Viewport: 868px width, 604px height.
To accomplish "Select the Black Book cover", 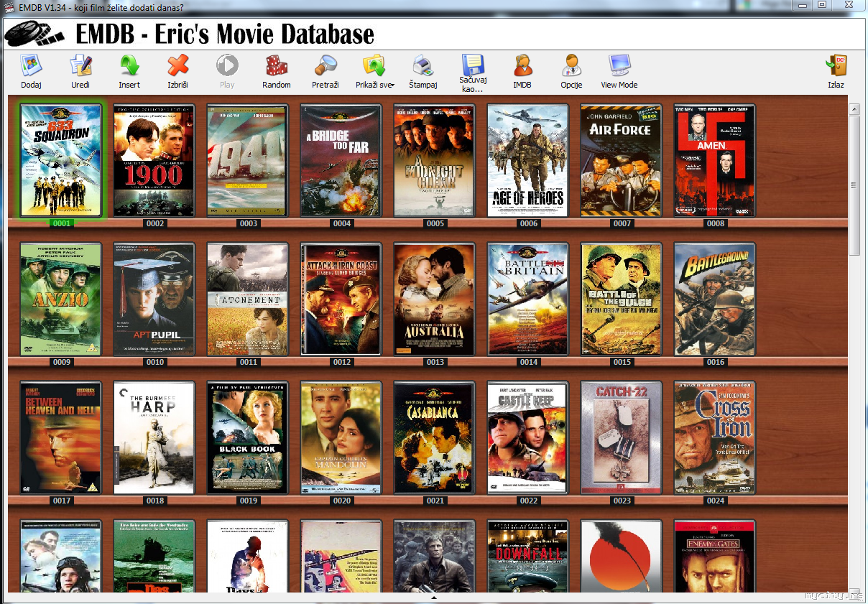I will (x=248, y=437).
